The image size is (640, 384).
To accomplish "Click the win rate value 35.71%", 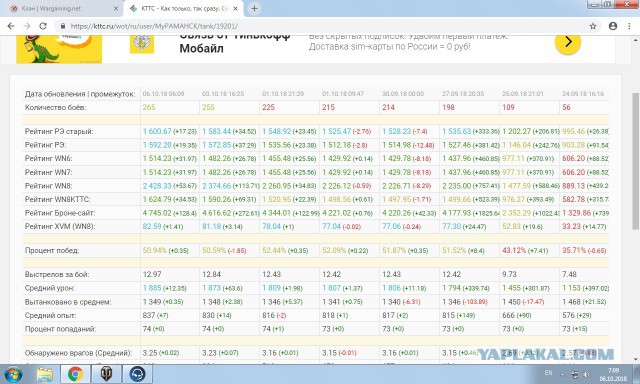I will pos(574,251).
